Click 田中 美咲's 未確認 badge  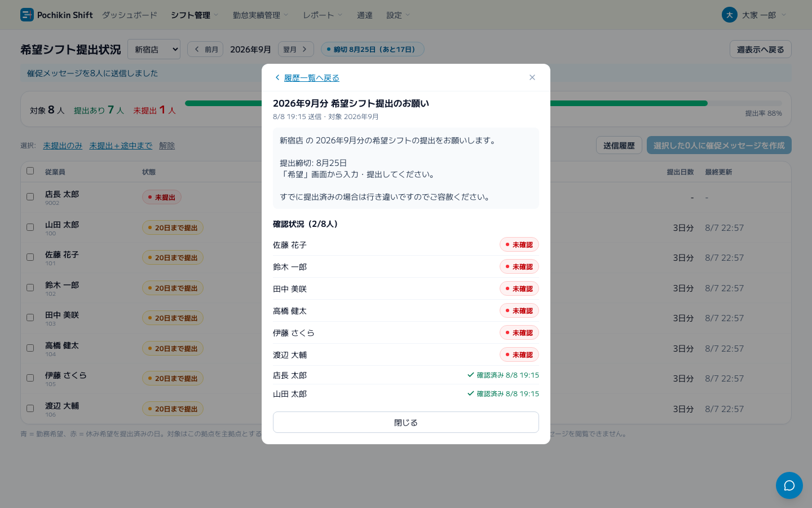pos(519,288)
